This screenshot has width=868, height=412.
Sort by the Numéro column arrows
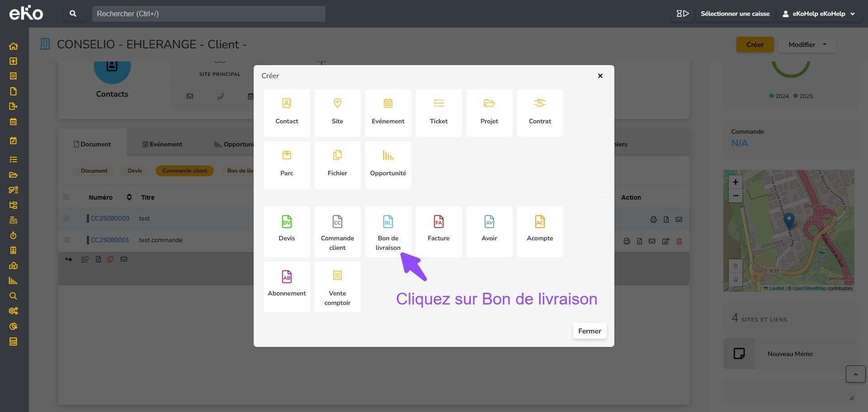(129, 197)
